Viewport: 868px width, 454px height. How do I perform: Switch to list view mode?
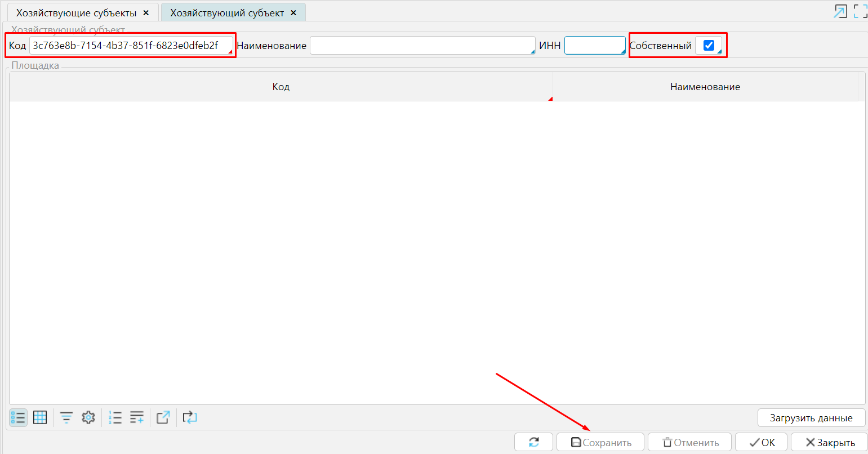coord(18,417)
